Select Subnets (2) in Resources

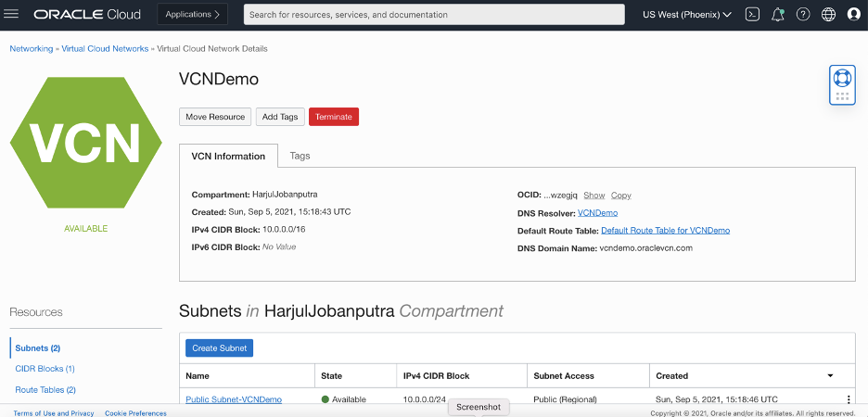38,347
